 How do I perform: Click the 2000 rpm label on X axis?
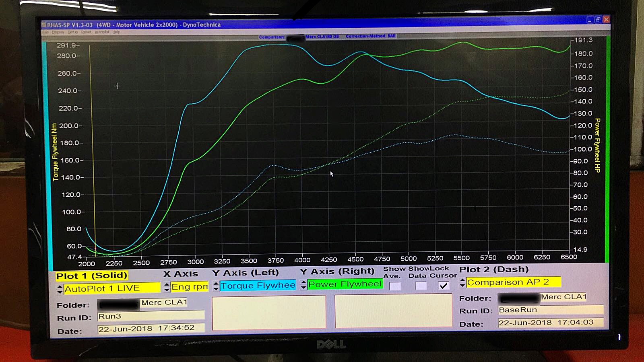tap(87, 264)
